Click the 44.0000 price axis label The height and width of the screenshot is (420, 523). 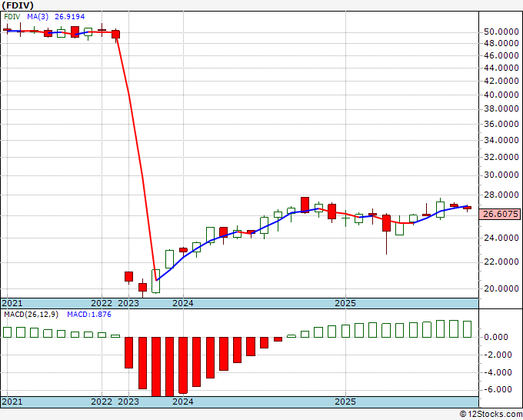(501, 68)
